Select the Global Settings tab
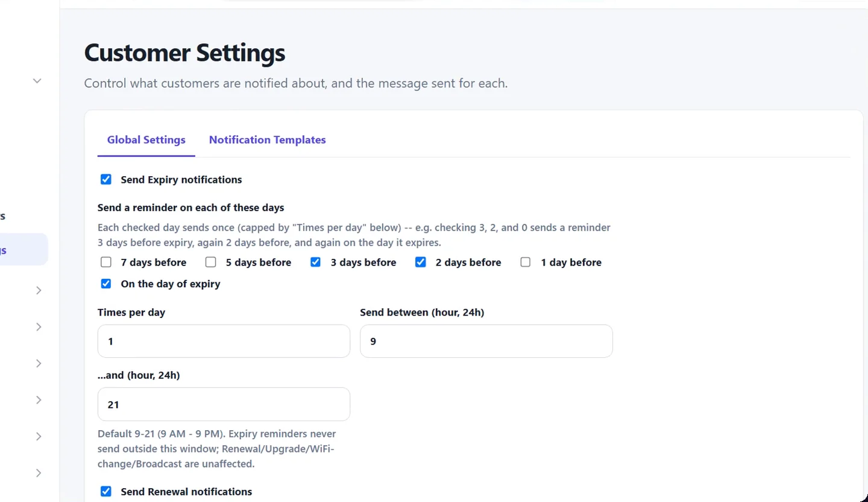The height and width of the screenshot is (502, 868). [x=146, y=139]
